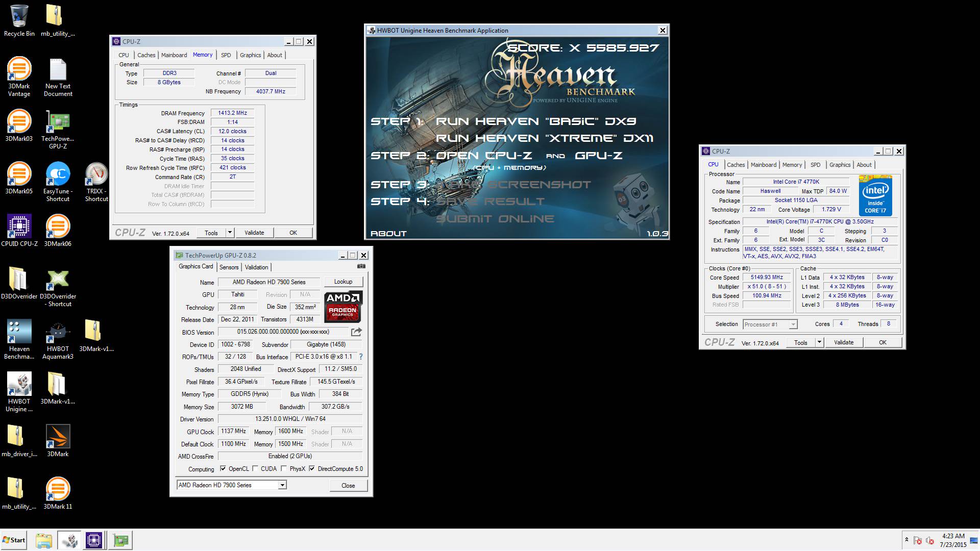Toggle DirectCompute 5.0 checkbox in GPU-Z
The width and height of the screenshot is (980, 551).
(x=312, y=469)
